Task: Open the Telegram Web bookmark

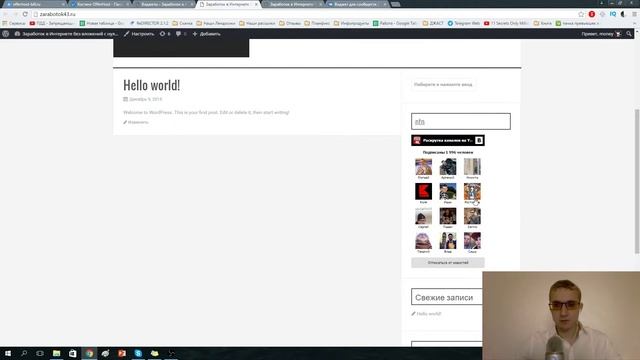Action: click(x=464, y=23)
